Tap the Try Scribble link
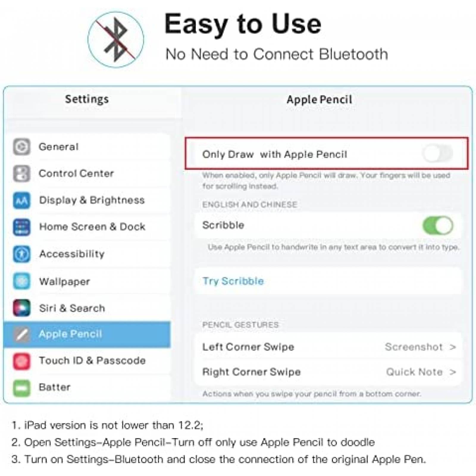This screenshot has height=476, width=476. (233, 281)
